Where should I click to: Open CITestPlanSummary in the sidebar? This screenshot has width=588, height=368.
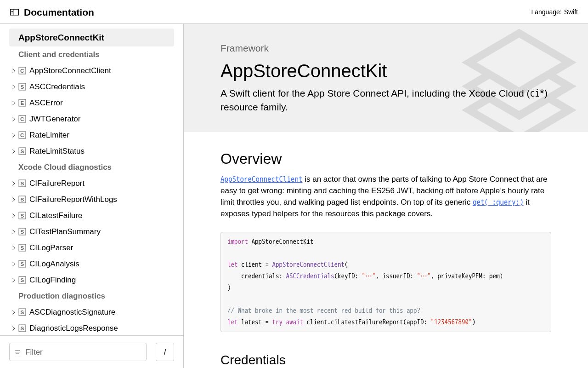(x=65, y=232)
